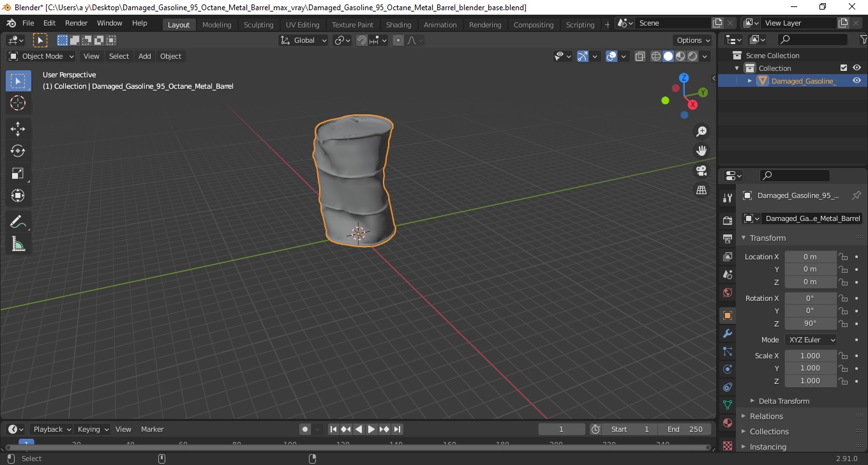Switch to rendered viewport shading
The width and height of the screenshot is (868, 465).
(692, 56)
